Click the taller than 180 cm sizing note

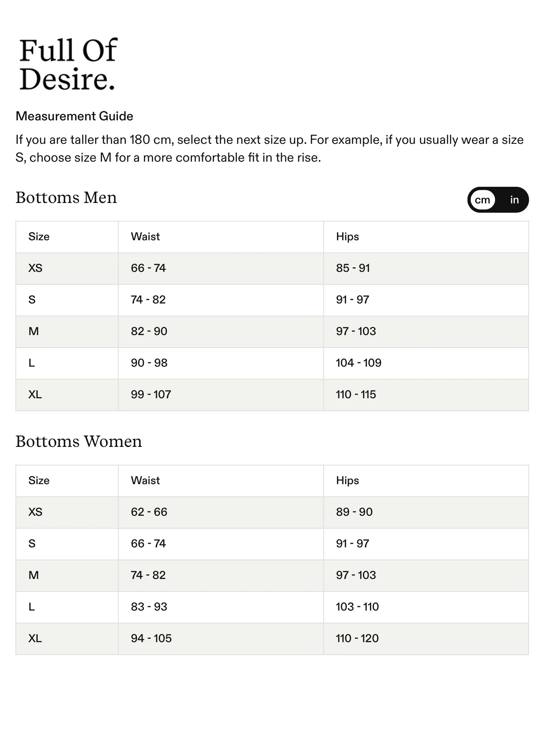click(270, 148)
